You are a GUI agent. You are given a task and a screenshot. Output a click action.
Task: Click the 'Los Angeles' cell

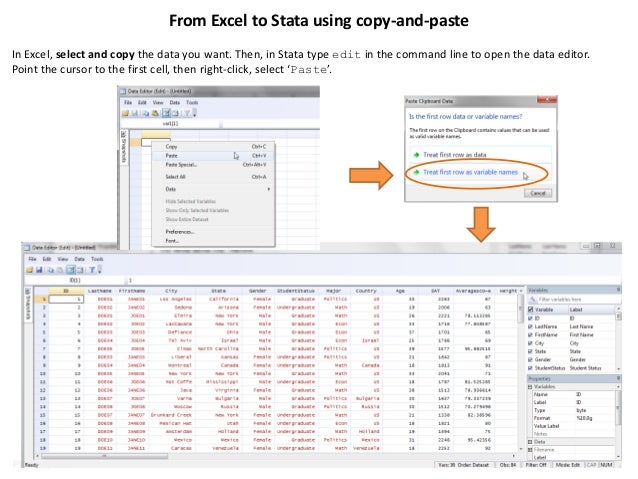click(x=171, y=299)
